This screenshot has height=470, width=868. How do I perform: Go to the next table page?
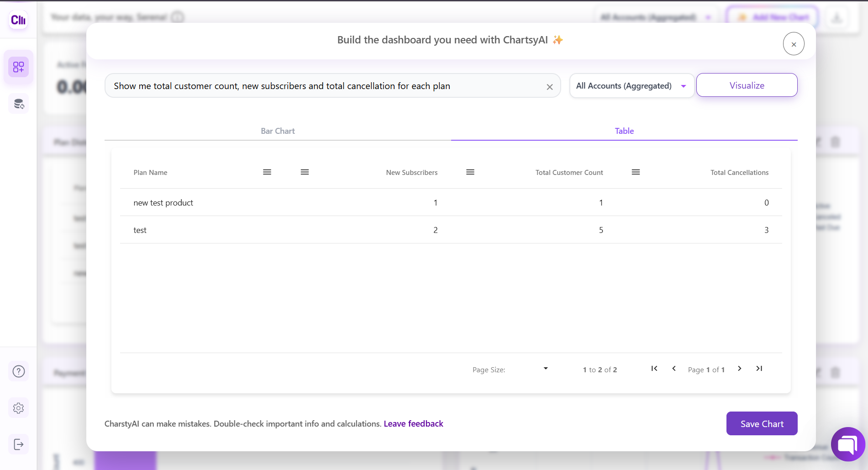tap(740, 369)
